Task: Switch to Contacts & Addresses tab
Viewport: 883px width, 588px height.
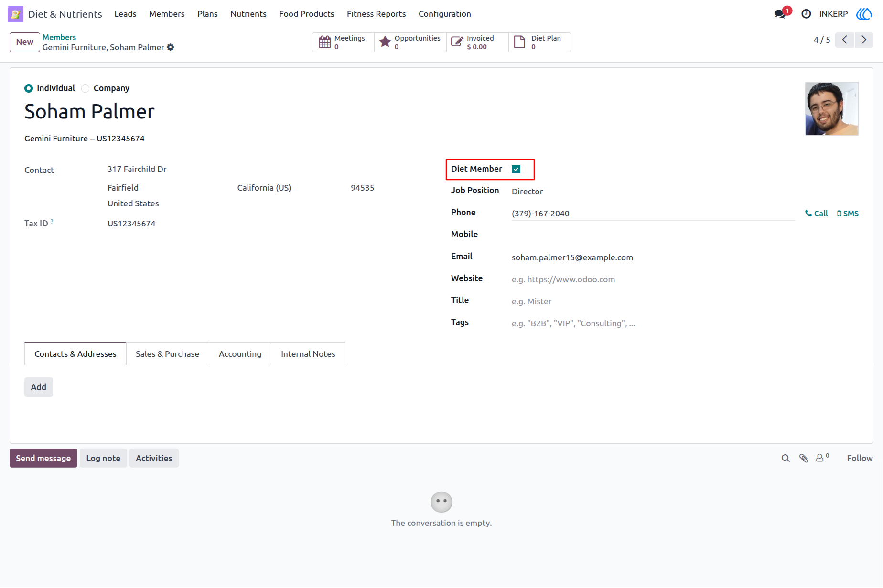Action: [x=75, y=354]
